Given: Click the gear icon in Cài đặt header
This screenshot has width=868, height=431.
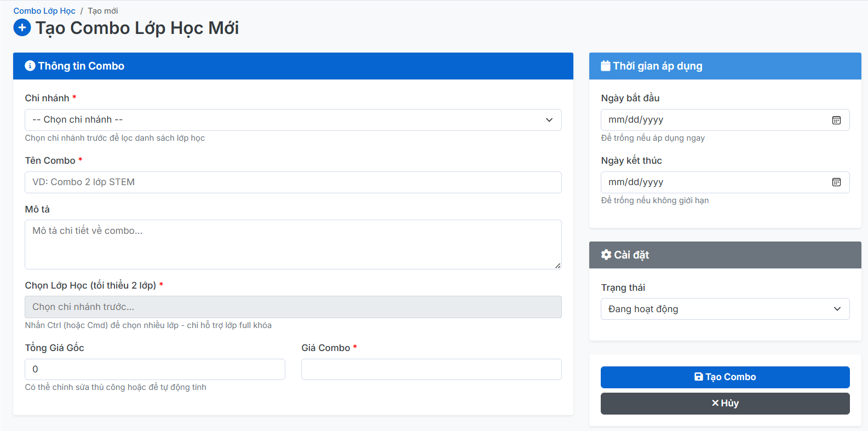Looking at the screenshot, I should 606,255.
